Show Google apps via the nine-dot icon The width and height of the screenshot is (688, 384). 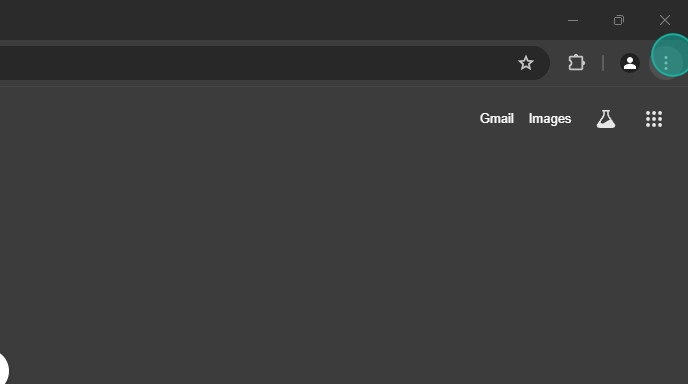(x=654, y=119)
